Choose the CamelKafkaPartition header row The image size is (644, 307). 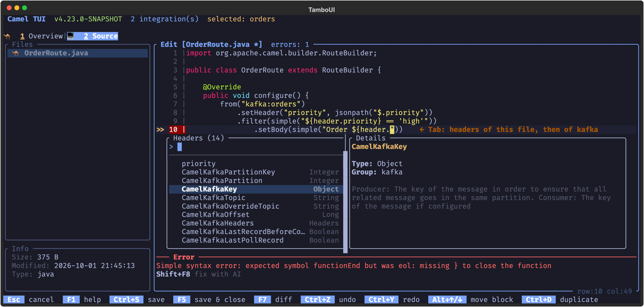pos(256,180)
